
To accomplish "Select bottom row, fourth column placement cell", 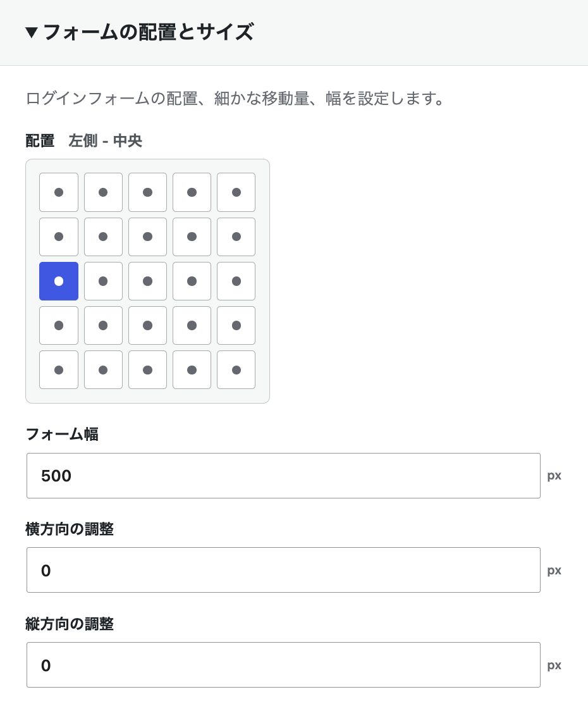I will click(192, 370).
